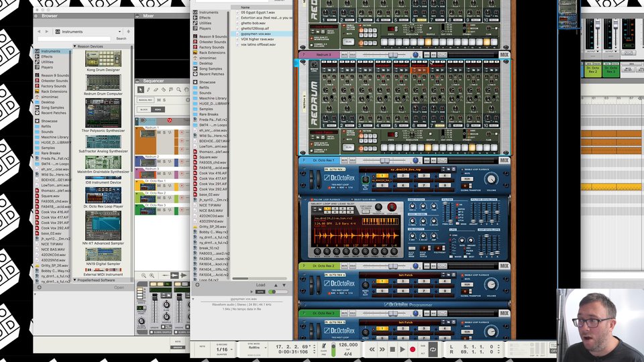The image size is (644, 362).
Task: Select Utilities in left Browser sidebar
Action: [47, 62]
